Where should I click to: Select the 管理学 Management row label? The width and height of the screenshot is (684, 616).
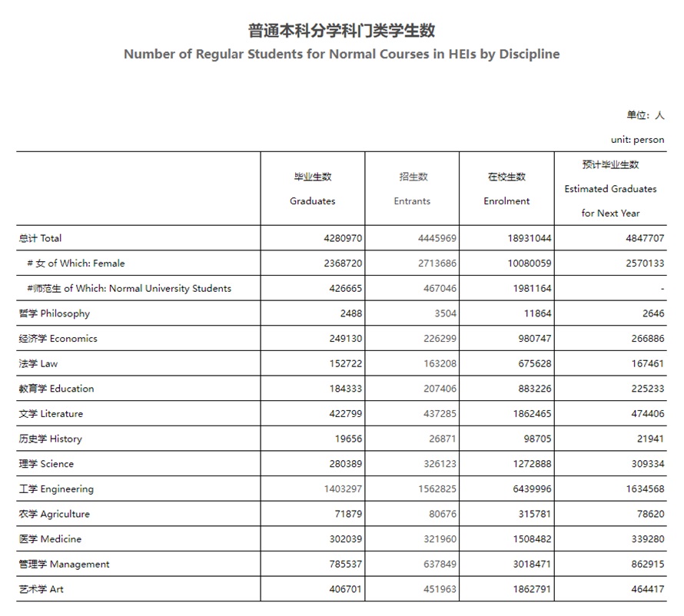pyautogui.click(x=64, y=564)
